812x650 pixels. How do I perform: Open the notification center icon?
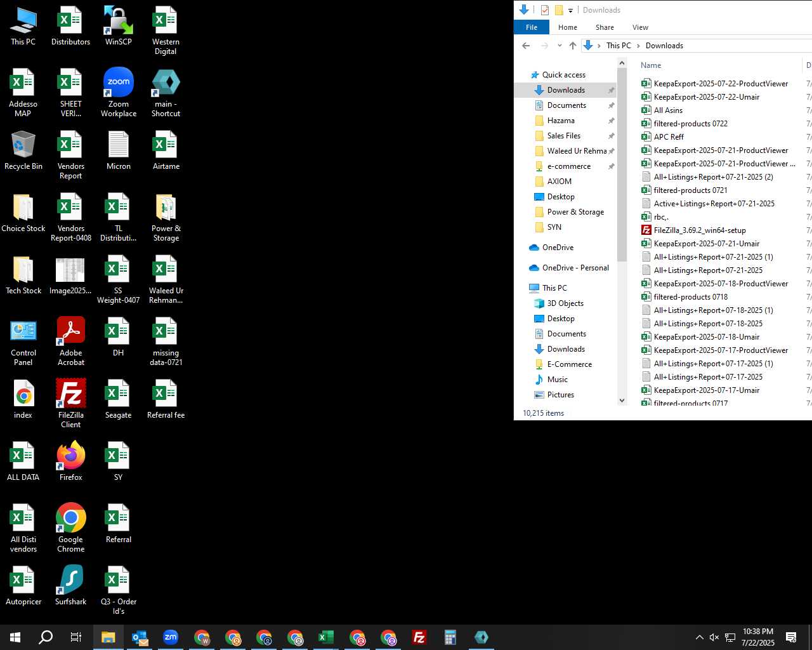[x=791, y=637]
